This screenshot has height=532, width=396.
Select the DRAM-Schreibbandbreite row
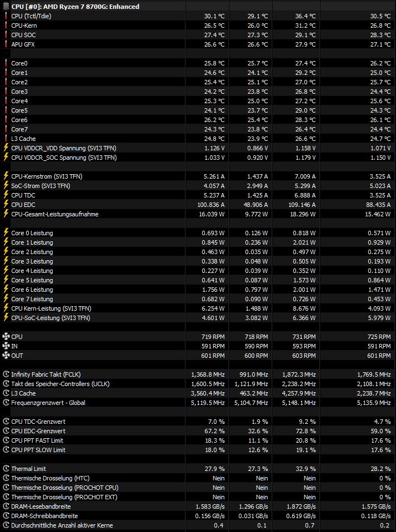[198, 516]
